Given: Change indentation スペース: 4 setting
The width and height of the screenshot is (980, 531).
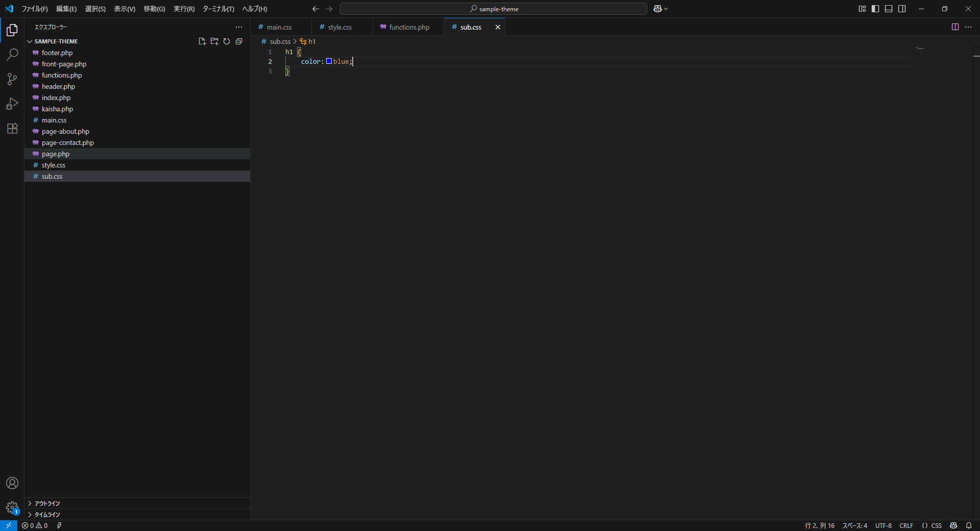Looking at the screenshot, I should 855,525.
